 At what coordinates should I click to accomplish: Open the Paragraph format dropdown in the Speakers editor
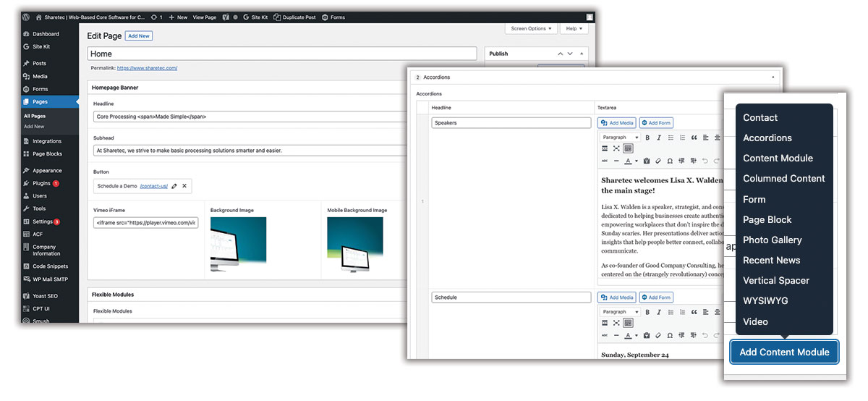pyautogui.click(x=620, y=138)
